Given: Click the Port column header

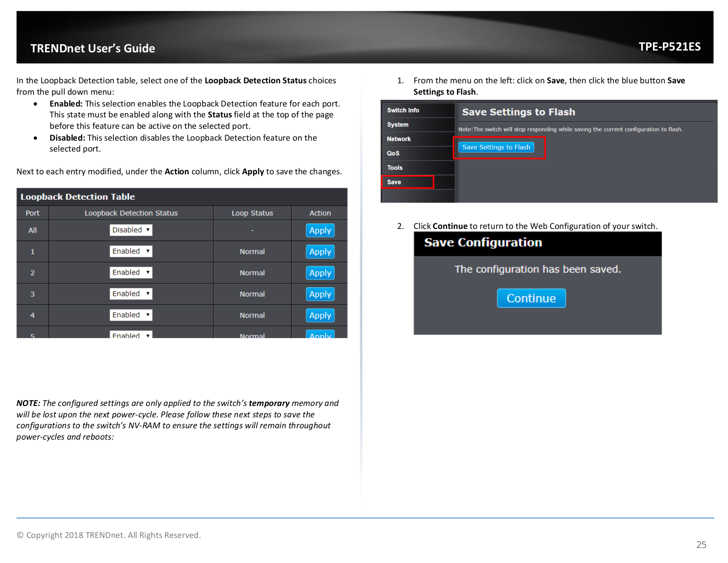Looking at the screenshot, I should pos(32,213).
